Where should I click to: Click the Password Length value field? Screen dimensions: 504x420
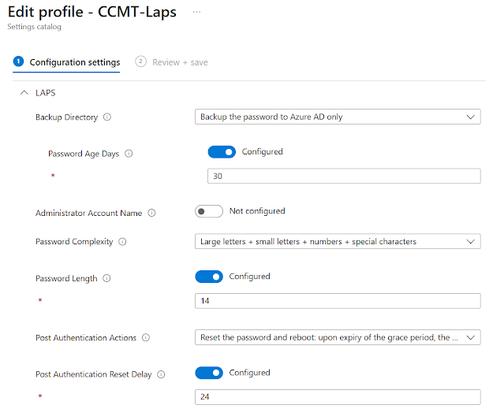[338, 301]
